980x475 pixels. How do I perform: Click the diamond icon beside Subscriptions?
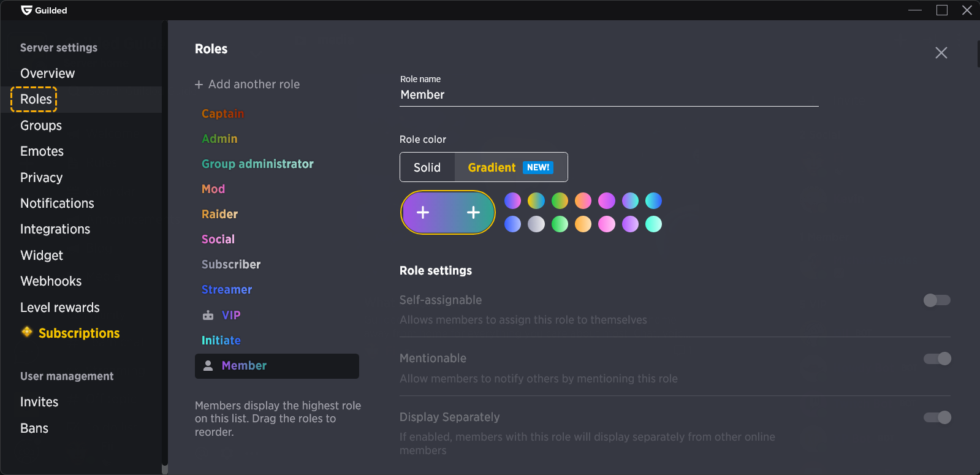tap(27, 332)
